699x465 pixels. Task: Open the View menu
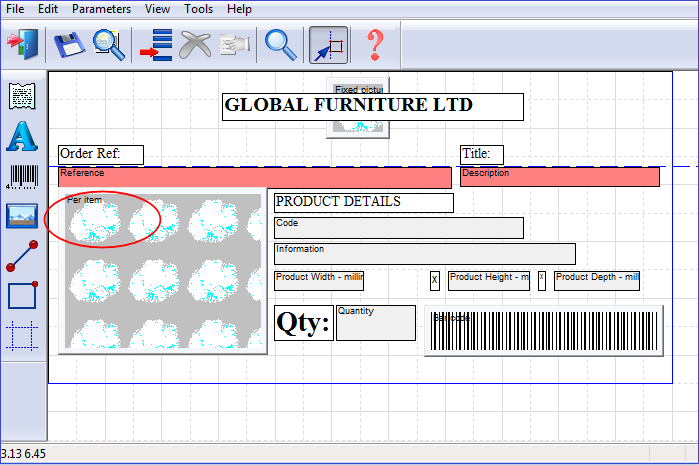coord(157,9)
